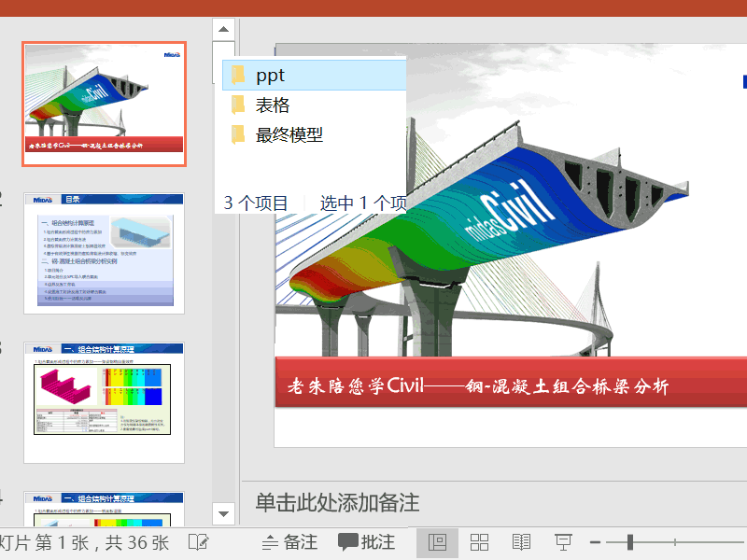747x560 pixels.
Task: Click the 最终模型 folder icon
Action: [238, 134]
